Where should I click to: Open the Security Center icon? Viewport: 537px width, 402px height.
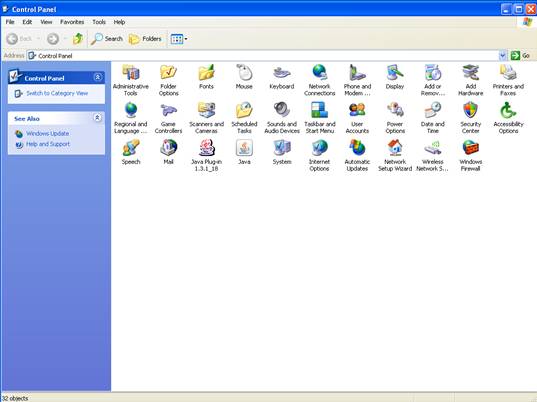[x=471, y=111]
